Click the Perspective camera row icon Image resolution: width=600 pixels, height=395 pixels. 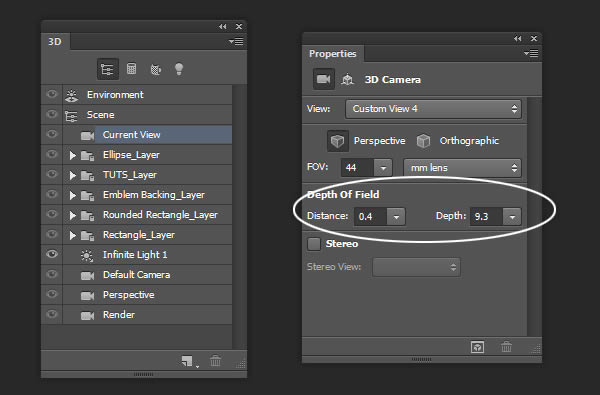click(x=87, y=295)
